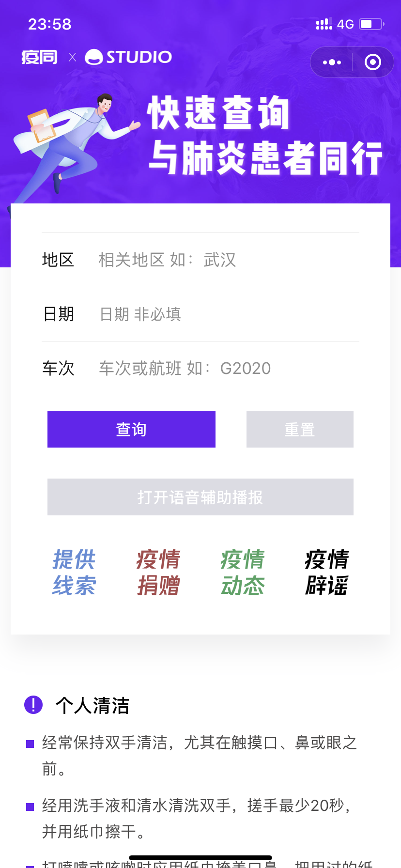The image size is (401, 868).
Task: Open 疫情辟谣 rumor refutation page
Action: tap(327, 572)
